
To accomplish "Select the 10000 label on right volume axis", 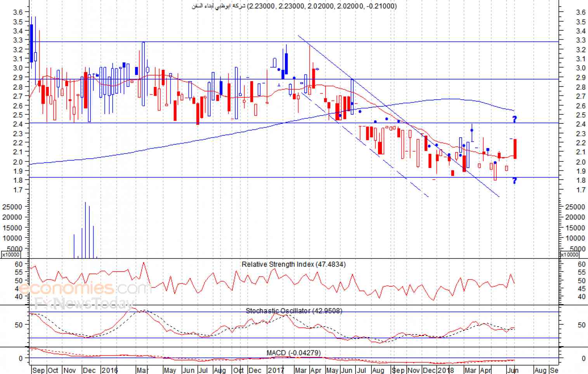I will [x=575, y=238].
